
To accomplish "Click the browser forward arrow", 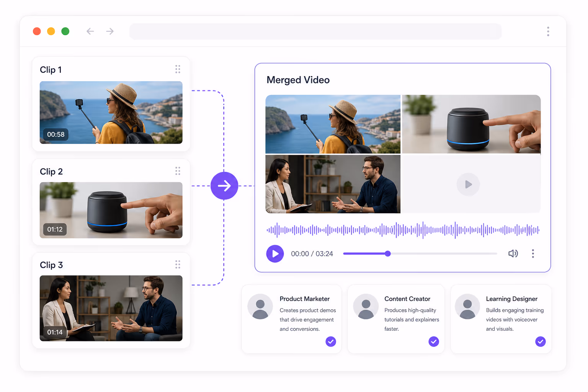I will tap(110, 31).
